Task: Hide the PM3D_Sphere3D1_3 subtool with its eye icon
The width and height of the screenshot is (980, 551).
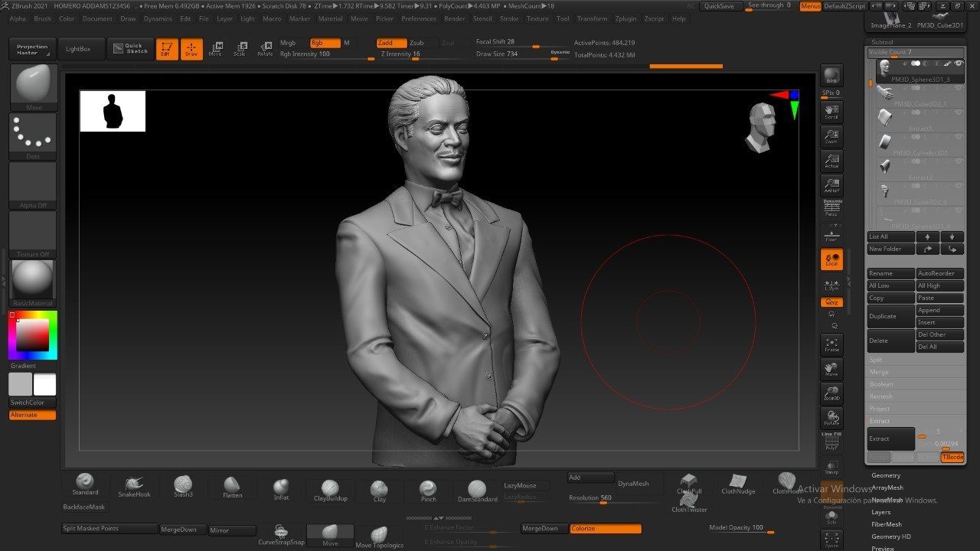Action: [958, 64]
